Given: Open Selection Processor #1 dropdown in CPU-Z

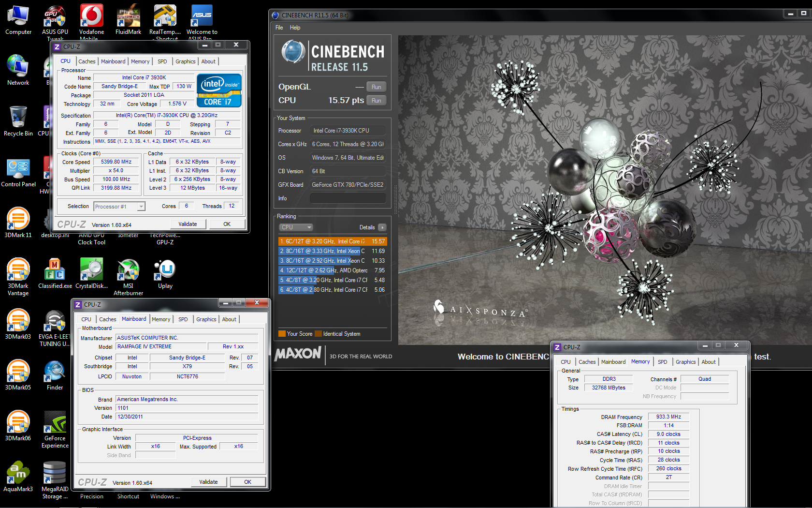Looking at the screenshot, I should click(x=119, y=207).
